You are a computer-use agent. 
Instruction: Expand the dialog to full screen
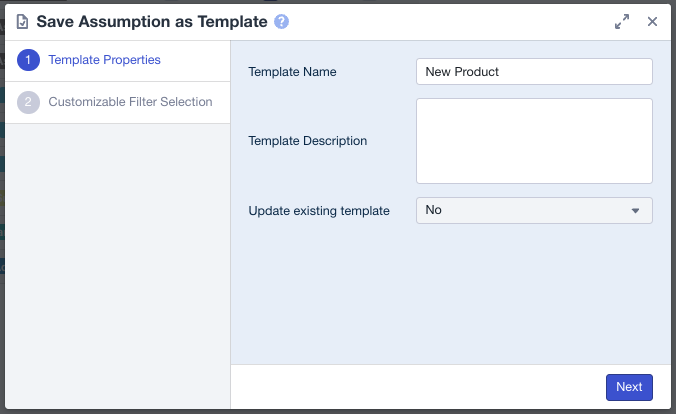(x=622, y=21)
